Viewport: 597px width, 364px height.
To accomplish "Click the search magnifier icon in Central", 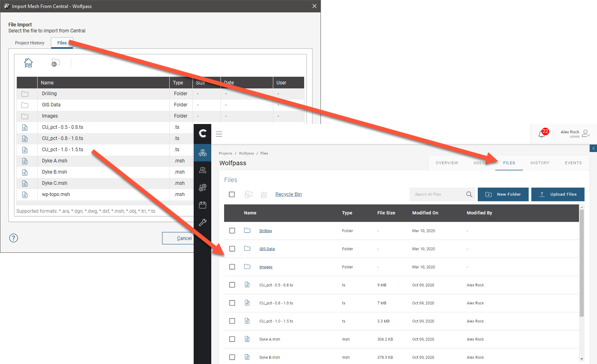I will (x=469, y=194).
